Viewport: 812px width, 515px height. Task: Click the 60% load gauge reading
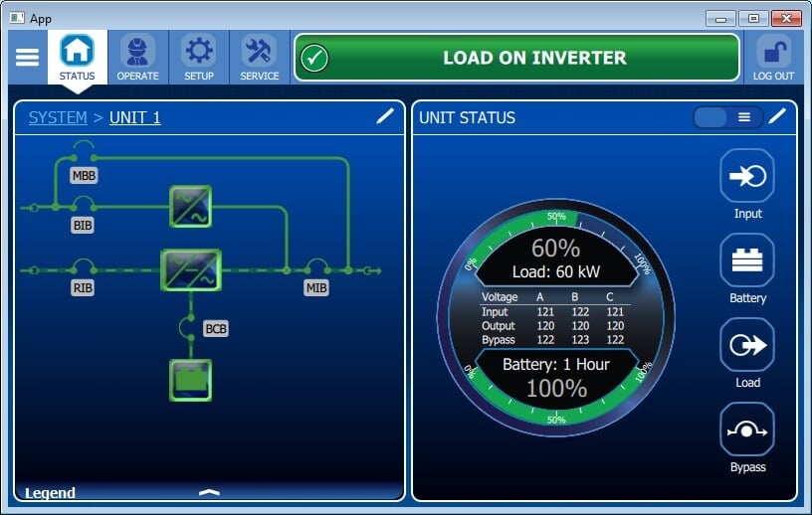click(x=555, y=249)
